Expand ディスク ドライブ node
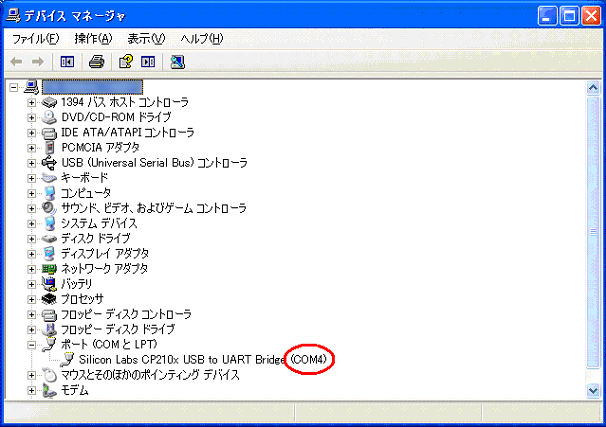This screenshot has height=427, width=606. coord(32,239)
